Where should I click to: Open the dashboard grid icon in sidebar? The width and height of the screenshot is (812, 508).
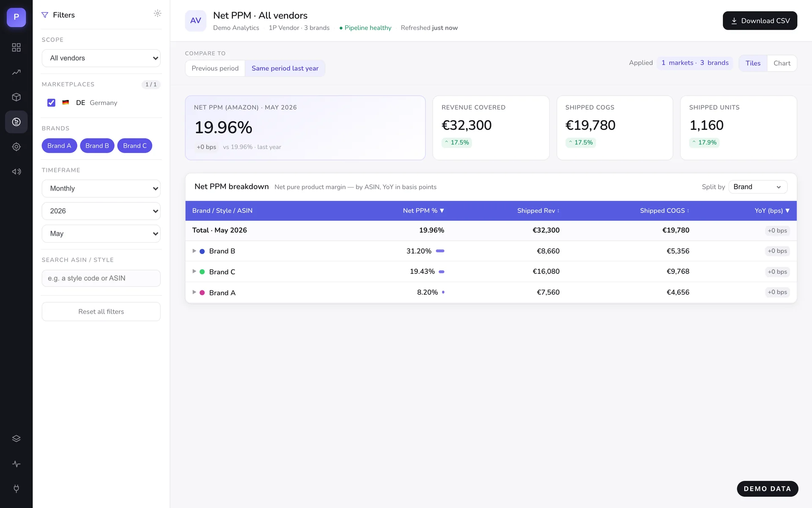16,47
